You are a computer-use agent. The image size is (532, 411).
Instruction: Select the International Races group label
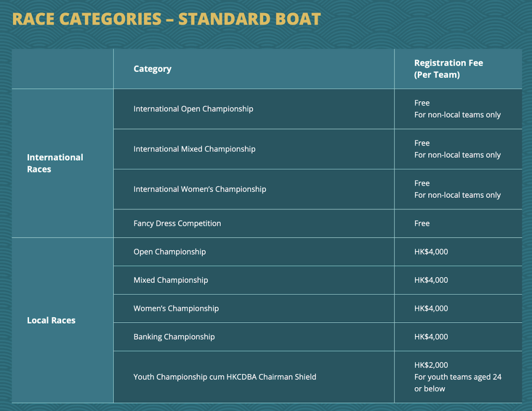click(55, 163)
